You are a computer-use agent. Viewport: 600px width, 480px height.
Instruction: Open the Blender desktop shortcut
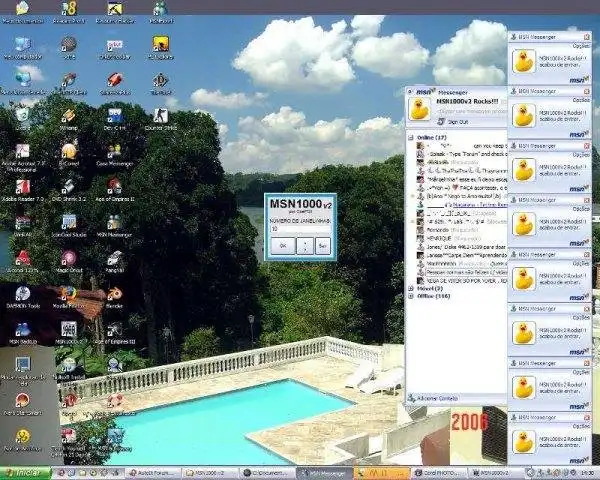click(x=114, y=296)
